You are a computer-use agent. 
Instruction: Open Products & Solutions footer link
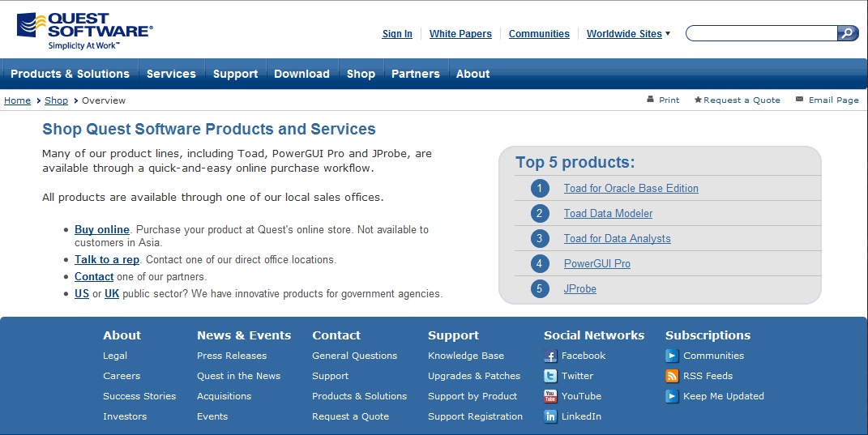pyautogui.click(x=360, y=396)
